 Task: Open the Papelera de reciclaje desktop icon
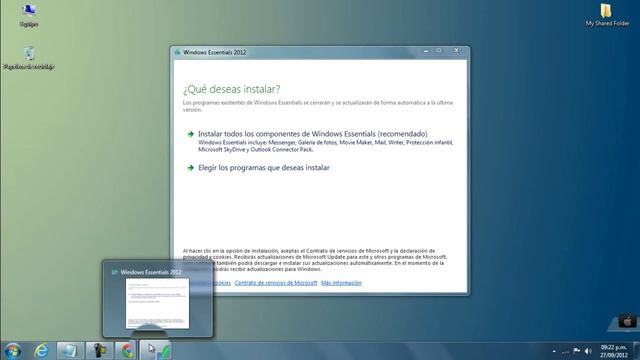[29, 58]
